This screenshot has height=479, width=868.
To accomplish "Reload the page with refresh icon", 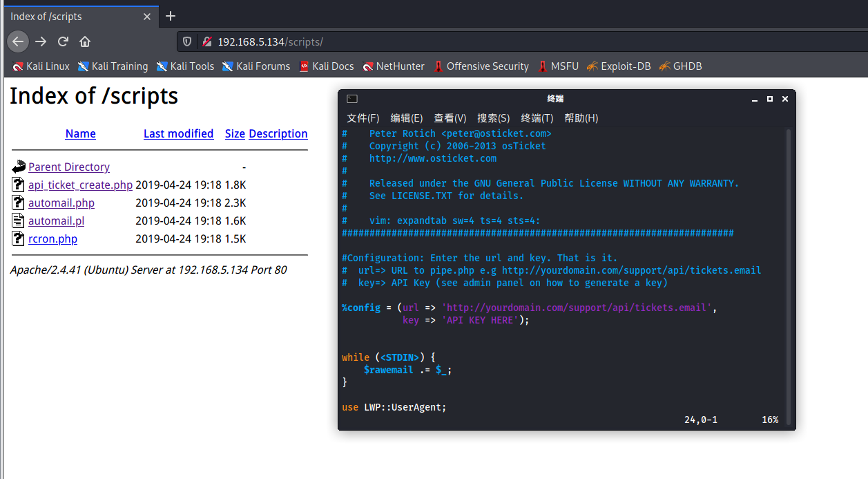I will [63, 41].
